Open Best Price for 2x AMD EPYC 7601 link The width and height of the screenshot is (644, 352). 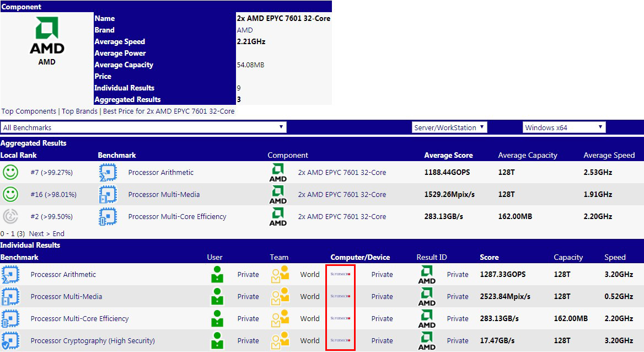[169, 111]
